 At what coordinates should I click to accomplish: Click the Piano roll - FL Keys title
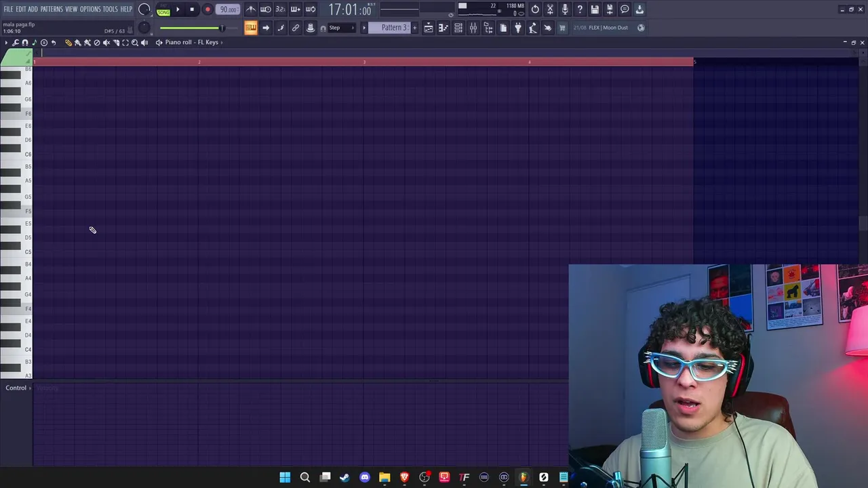192,43
